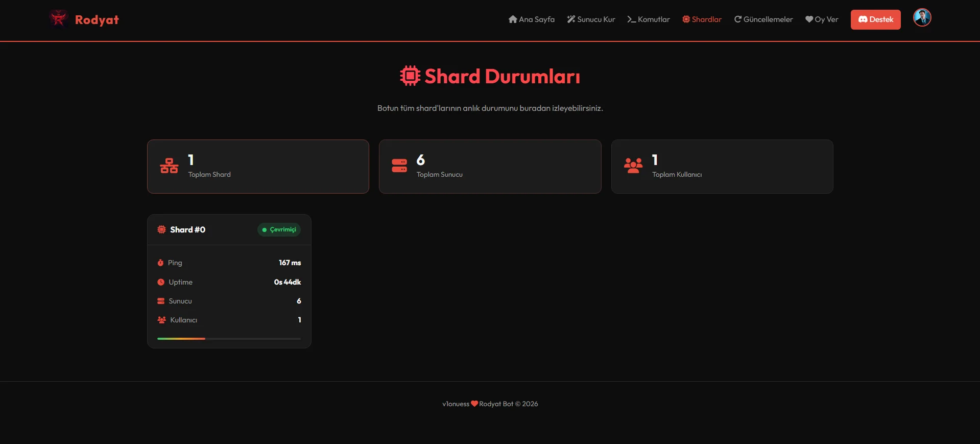Click the Rodyat Bot © 2026 footer text
Image resolution: width=980 pixels, height=444 pixels.
coord(509,404)
